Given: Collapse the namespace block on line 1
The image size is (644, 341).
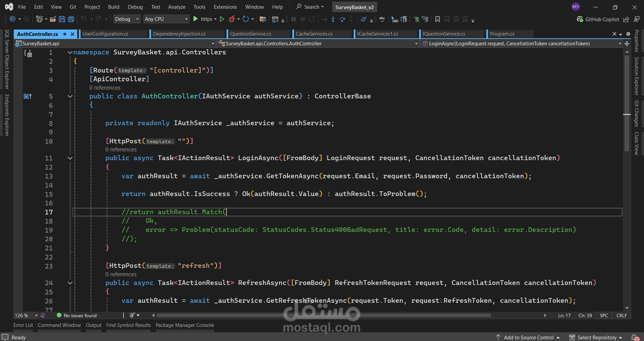Looking at the screenshot, I should pos(70,52).
